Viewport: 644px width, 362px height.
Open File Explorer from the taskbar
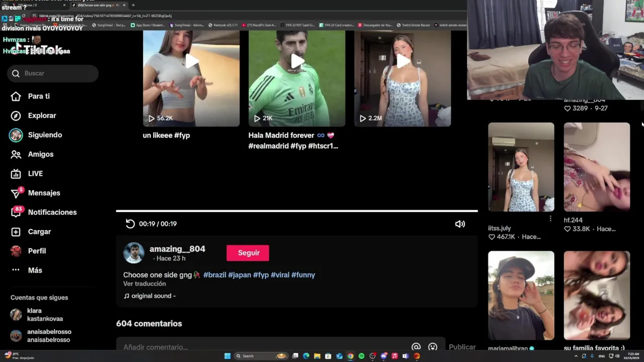click(x=317, y=356)
